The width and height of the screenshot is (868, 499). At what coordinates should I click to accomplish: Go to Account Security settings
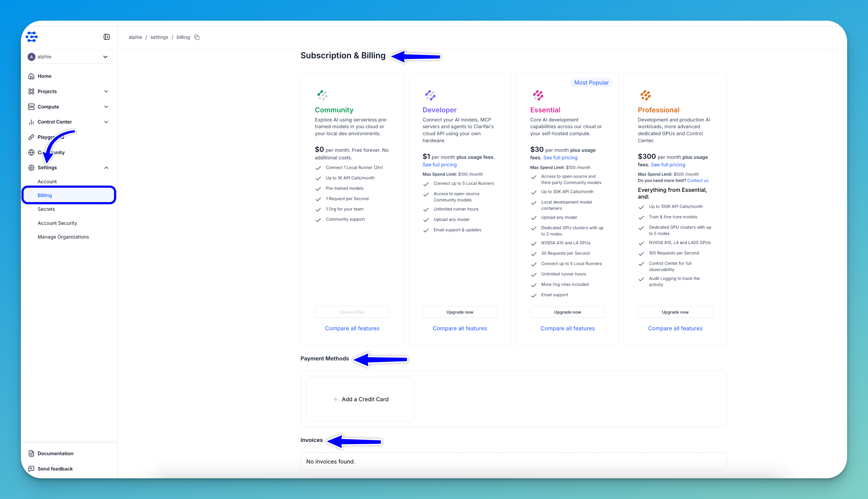coord(57,223)
